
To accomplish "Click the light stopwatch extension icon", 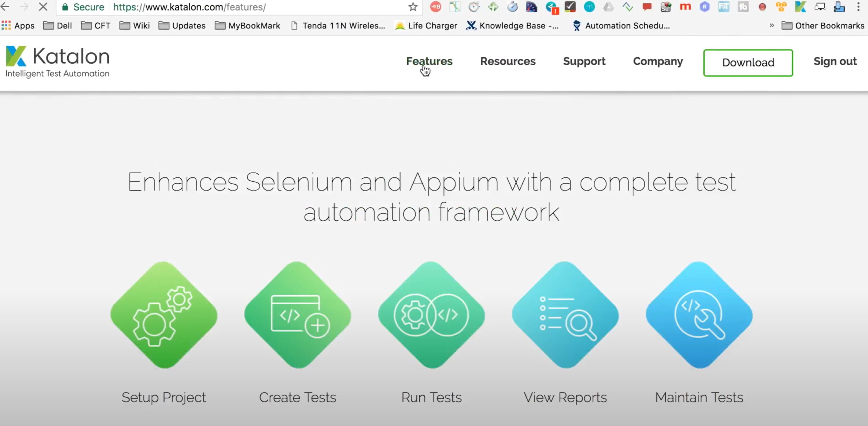I will (474, 7).
